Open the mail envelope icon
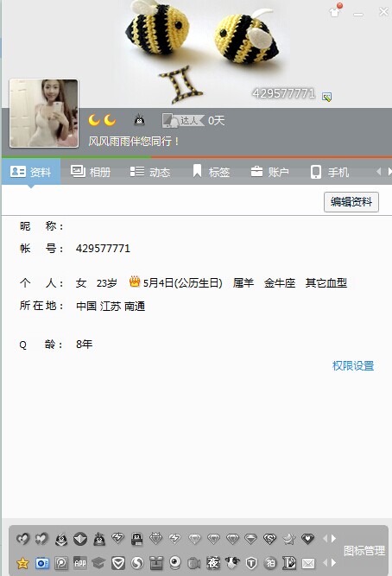 click(308, 563)
